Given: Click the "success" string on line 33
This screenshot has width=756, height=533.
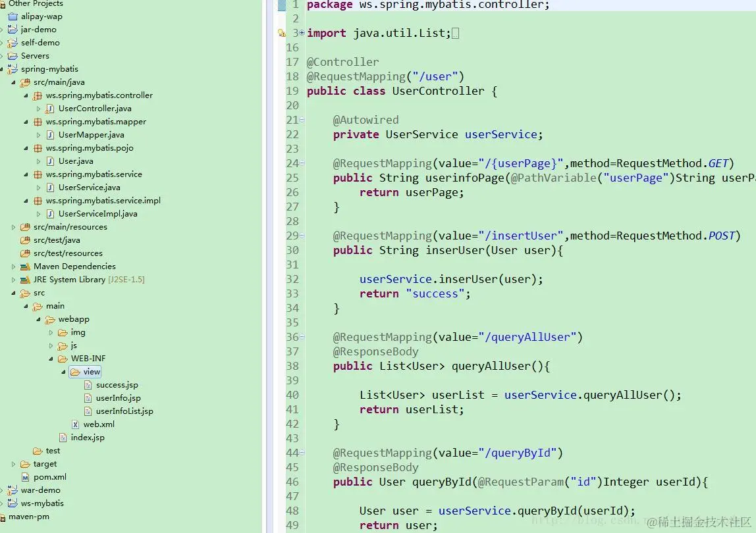Looking at the screenshot, I should tap(435, 293).
